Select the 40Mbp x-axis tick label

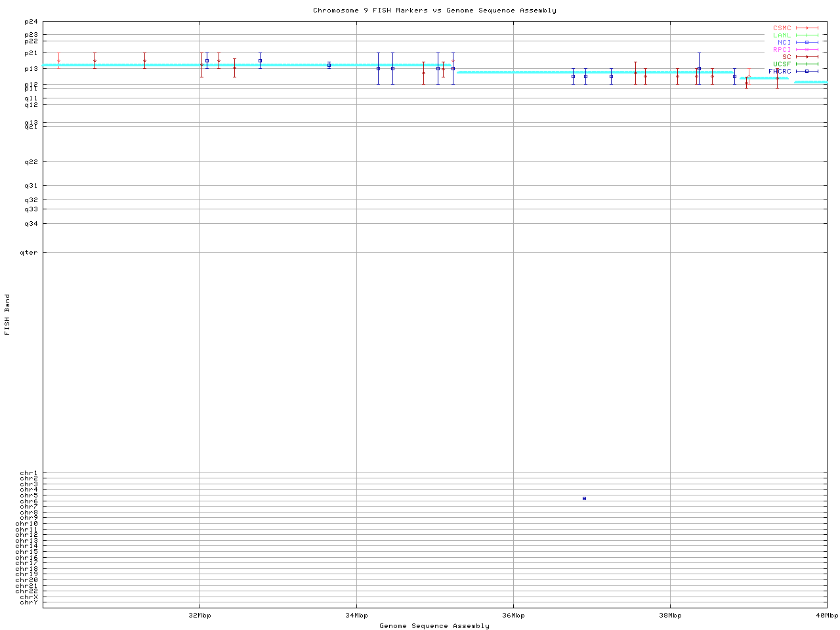tap(827, 616)
